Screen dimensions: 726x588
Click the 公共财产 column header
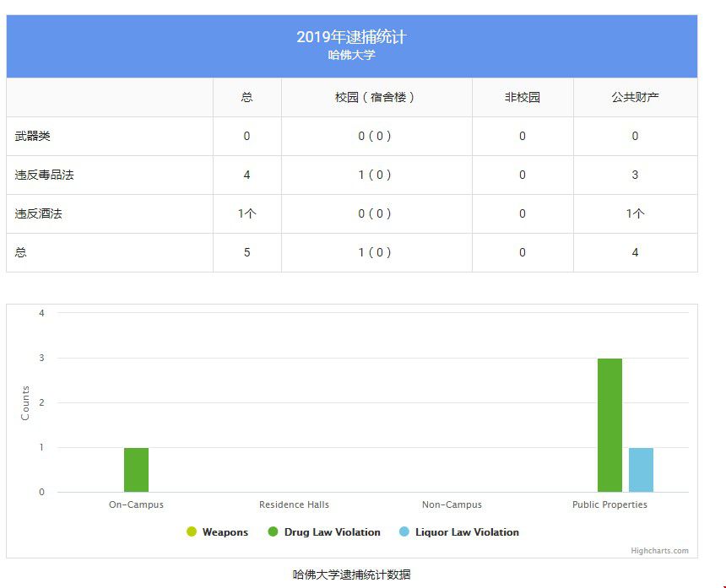635,97
